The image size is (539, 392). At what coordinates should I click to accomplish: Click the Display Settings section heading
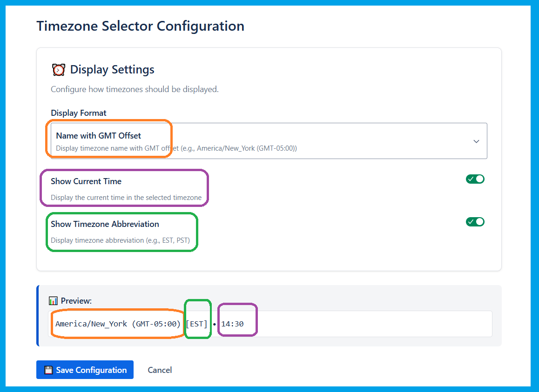pyautogui.click(x=112, y=70)
